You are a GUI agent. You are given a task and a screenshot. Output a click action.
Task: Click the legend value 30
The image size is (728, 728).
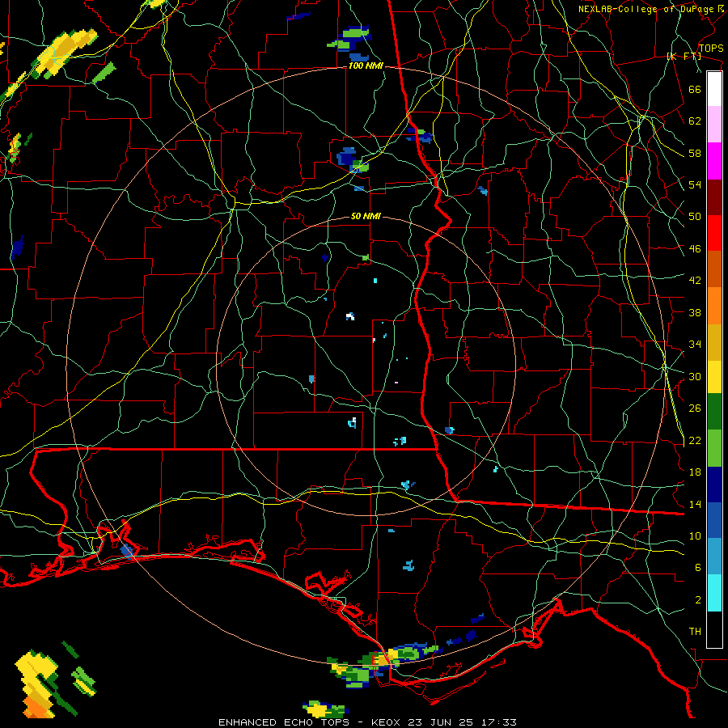point(695,376)
